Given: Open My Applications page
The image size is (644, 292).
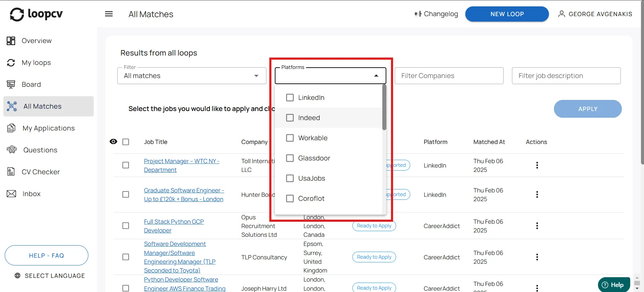Looking at the screenshot, I should click(x=49, y=128).
